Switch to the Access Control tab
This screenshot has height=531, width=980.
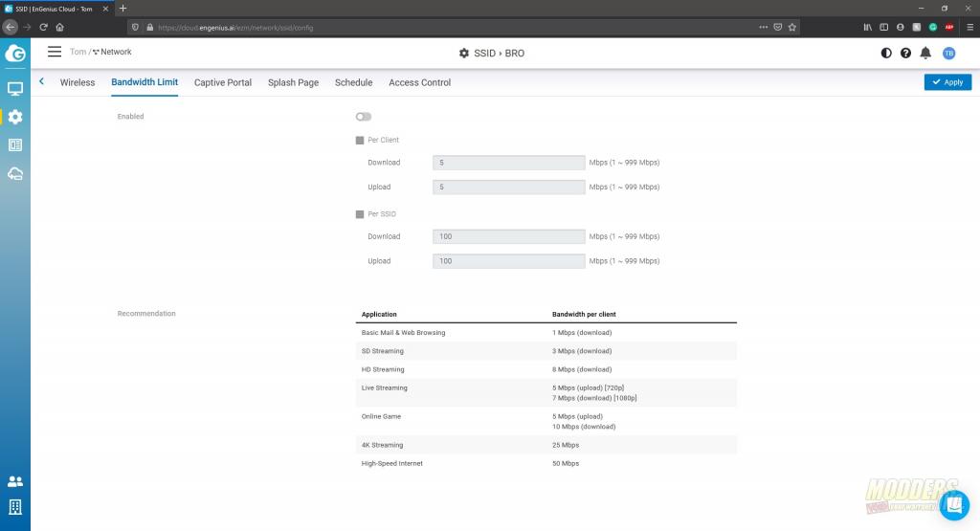click(x=419, y=82)
